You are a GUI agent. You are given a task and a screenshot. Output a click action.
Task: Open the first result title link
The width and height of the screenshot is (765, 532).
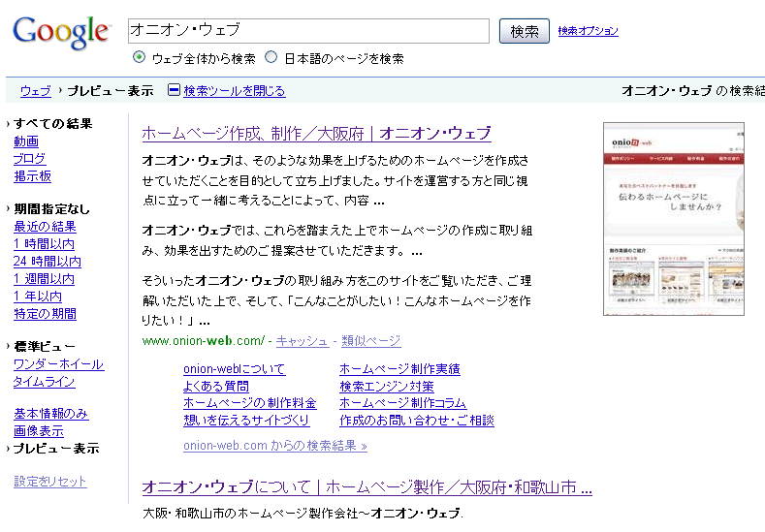pyautogui.click(x=316, y=133)
